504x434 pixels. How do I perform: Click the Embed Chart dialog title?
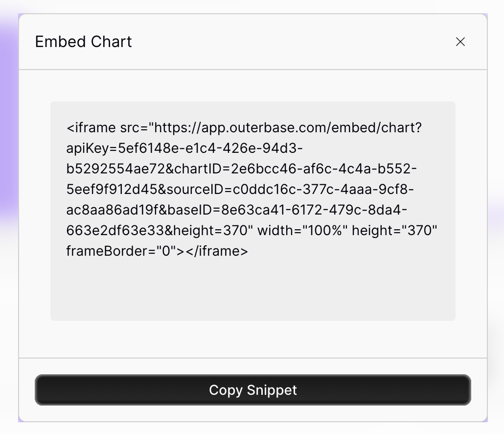pyautogui.click(x=83, y=42)
